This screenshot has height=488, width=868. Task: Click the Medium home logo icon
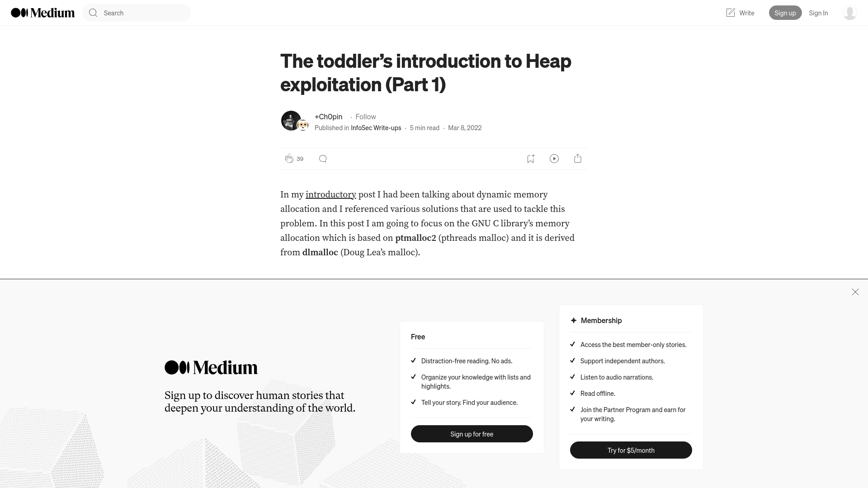[42, 13]
